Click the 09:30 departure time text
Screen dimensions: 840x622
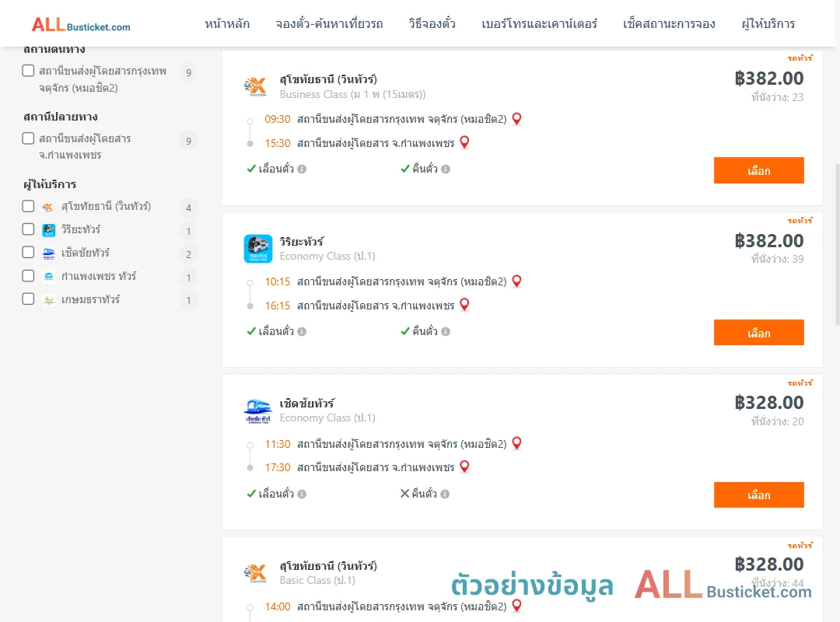coord(278,119)
